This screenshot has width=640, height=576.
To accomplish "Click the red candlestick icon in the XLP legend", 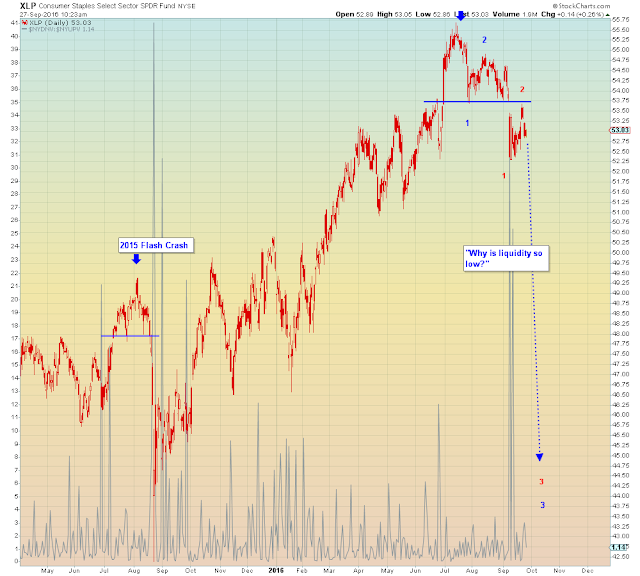I will point(24,23).
